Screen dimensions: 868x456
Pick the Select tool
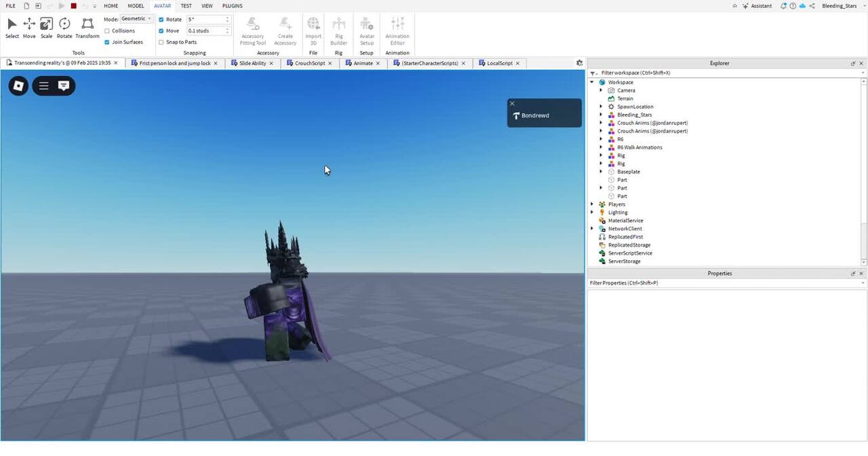12,28
